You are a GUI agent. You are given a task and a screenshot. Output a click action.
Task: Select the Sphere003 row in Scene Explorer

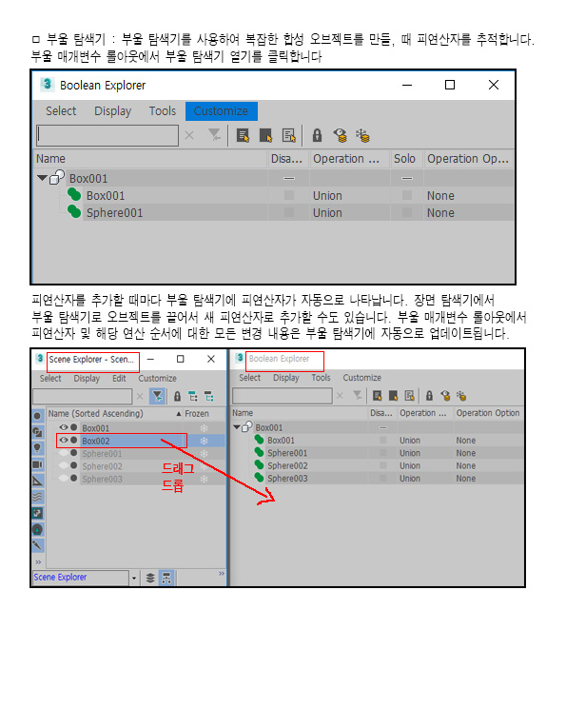(134, 479)
